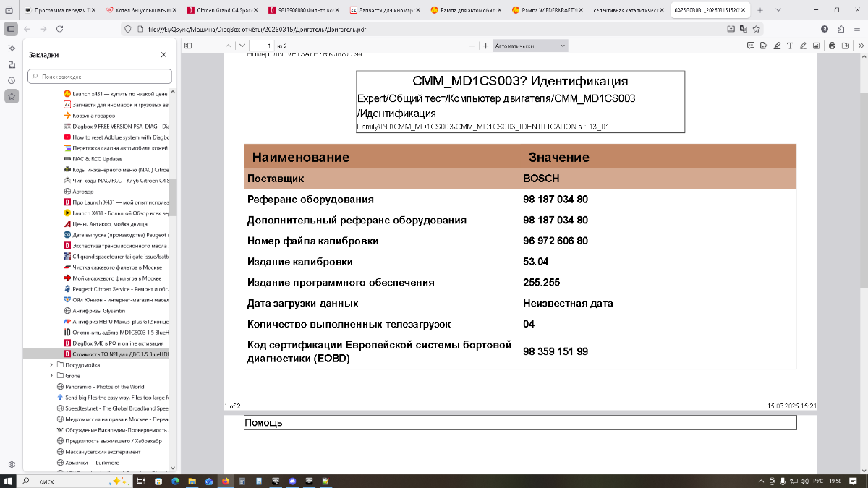868x488 pixels.
Task: Close the Закладки sidebar panel
Action: click(x=163, y=55)
